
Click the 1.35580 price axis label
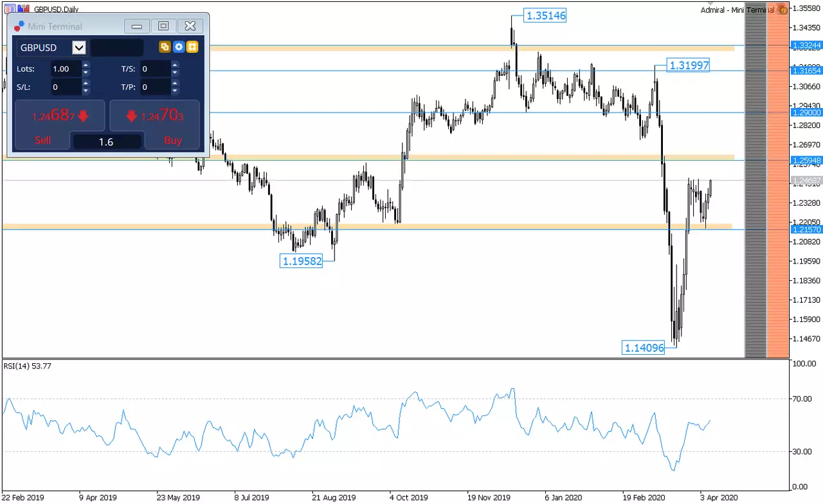(x=807, y=8)
